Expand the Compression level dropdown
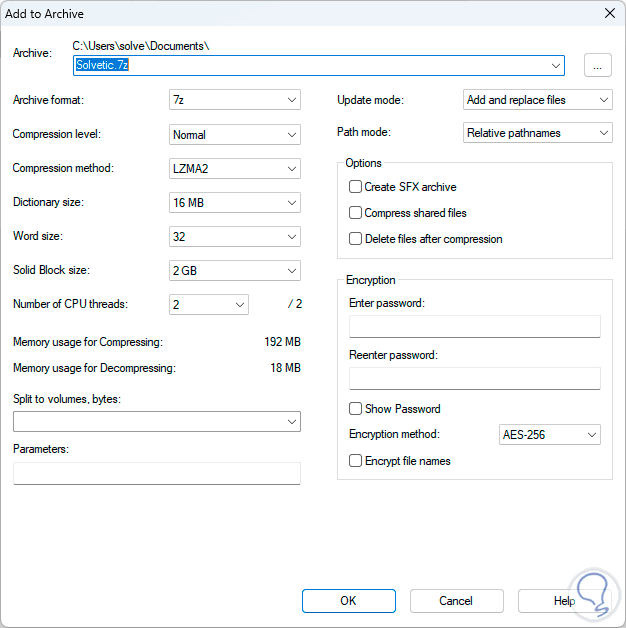Image resolution: width=626 pixels, height=628 pixels. [235, 134]
